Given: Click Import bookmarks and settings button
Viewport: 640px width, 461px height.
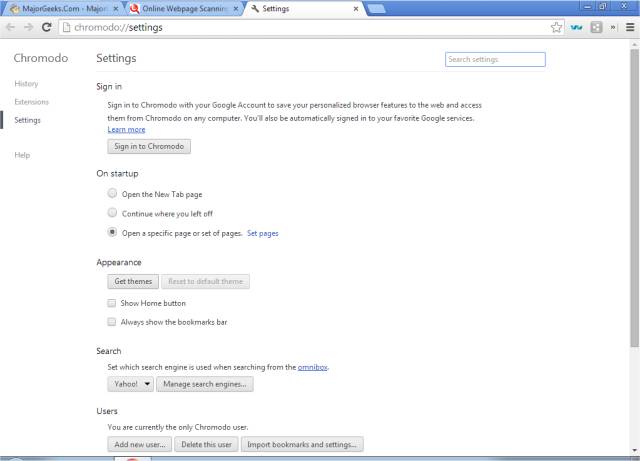Looking at the screenshot, I should click(302, 444).
